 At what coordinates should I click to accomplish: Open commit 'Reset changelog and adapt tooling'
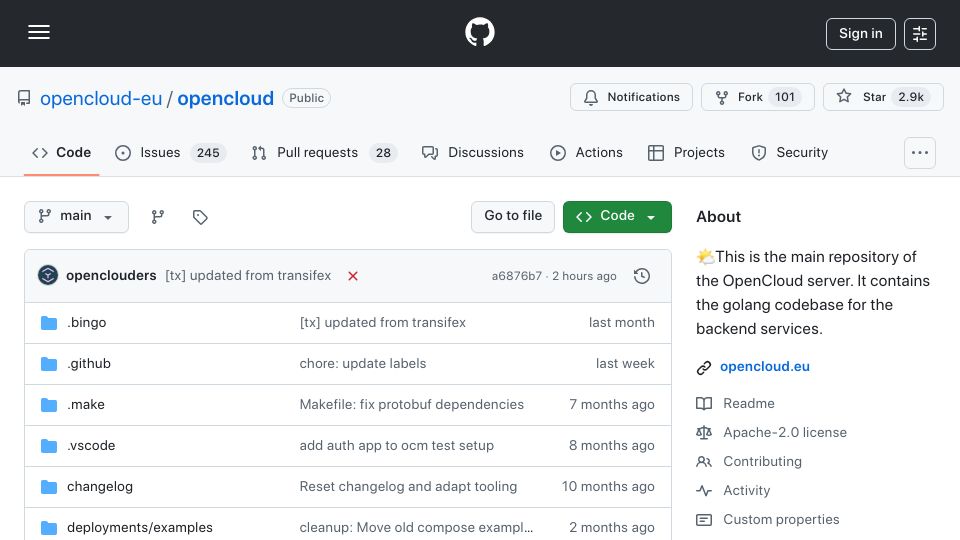coord(408,487)
